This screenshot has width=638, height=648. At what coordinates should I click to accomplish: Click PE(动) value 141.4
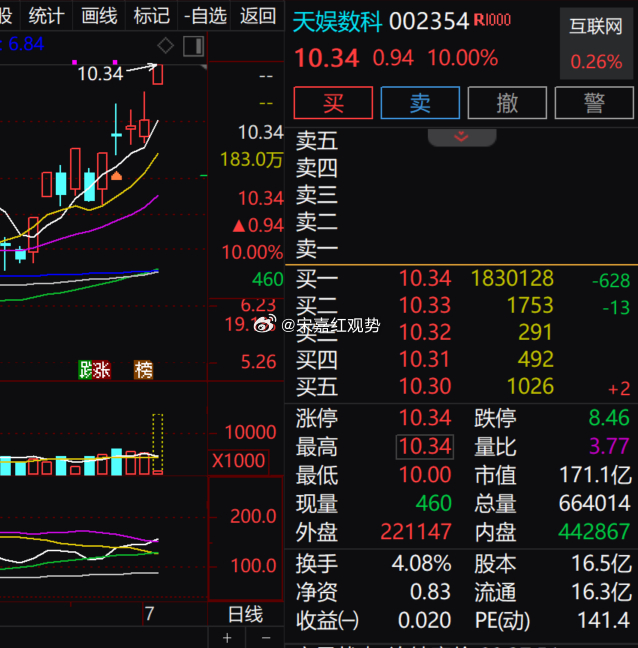pyautogui.click(x=603, y=620)
